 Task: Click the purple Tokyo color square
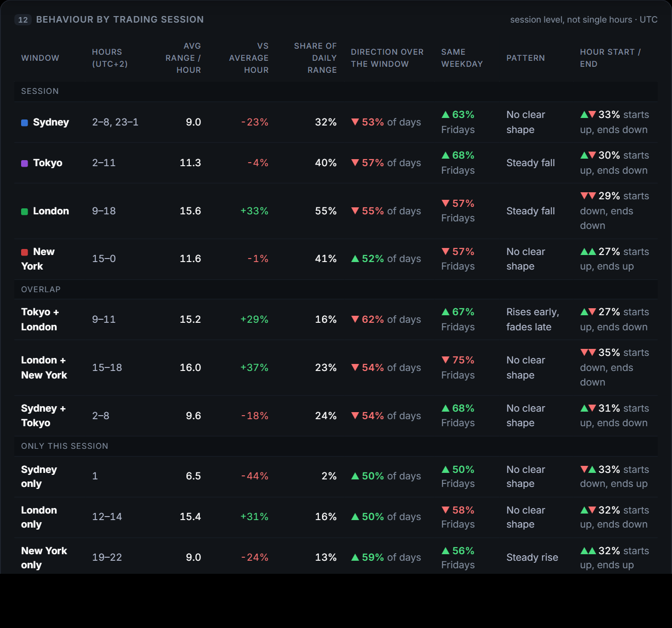pyautogui.click(x=25, y=164)
